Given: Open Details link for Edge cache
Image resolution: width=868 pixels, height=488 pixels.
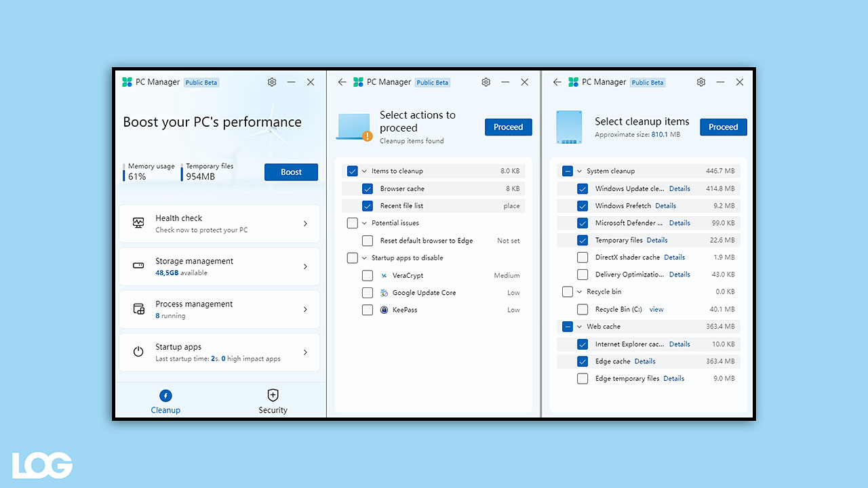Looking at the screenshot, I should click(645, 361).
